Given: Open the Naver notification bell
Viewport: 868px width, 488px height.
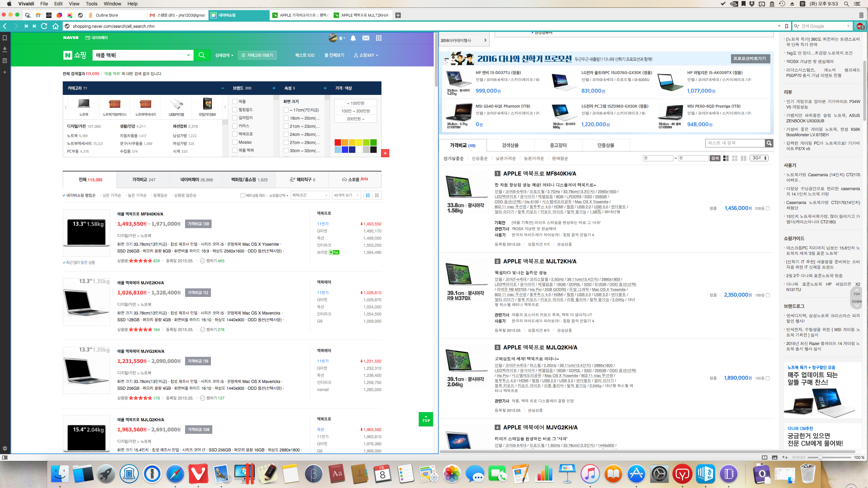Looking at the screenshot, I should tap(353, 38).
